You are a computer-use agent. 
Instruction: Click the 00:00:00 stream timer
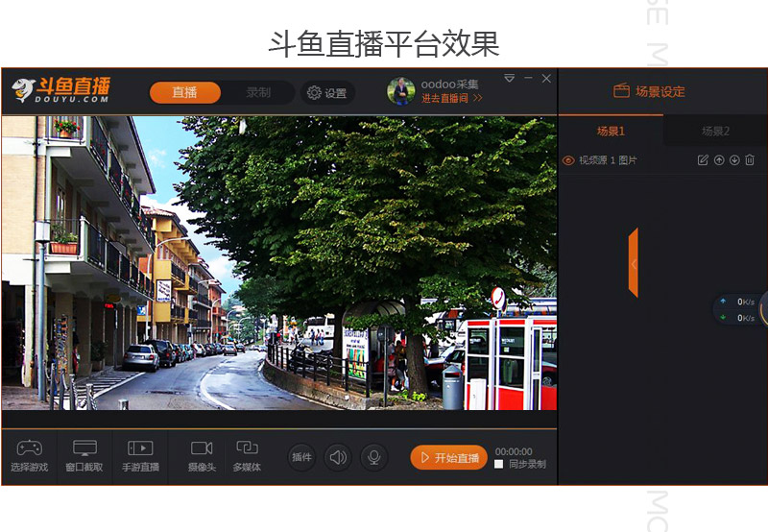point(514,451)
